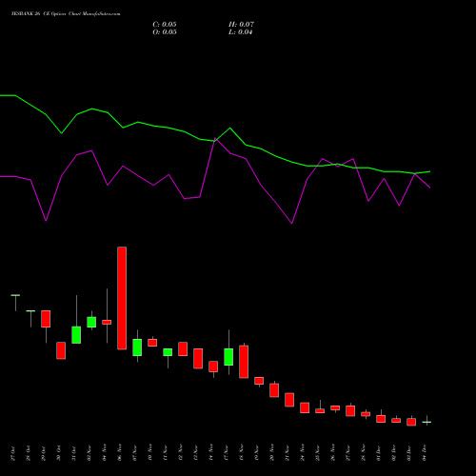Click the '07 Nov' date axis label

pyautogui.click(x=134, y=453)
